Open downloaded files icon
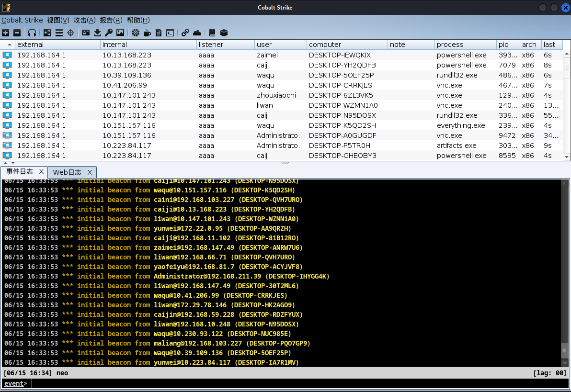The image size is (571, 392). click(x=97, y=33)
